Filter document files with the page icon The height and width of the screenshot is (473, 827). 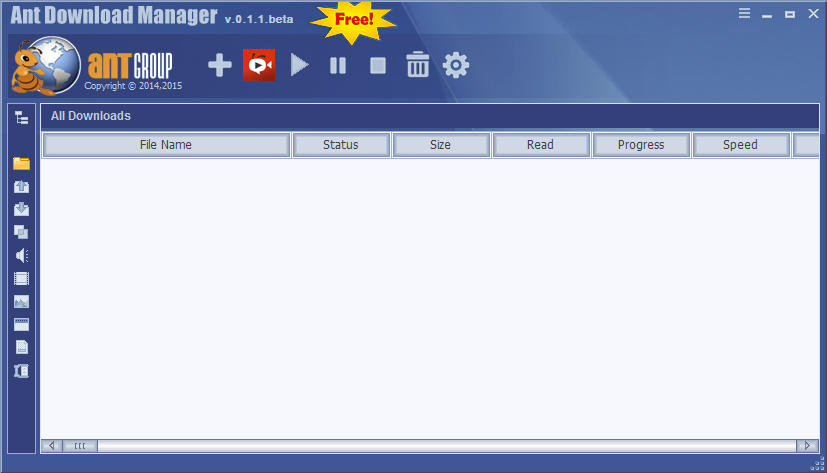(x=22, y=347)
